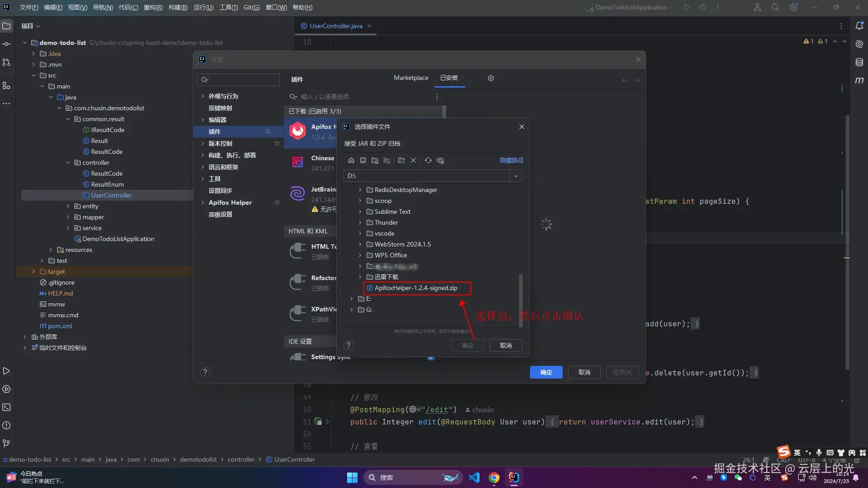Open the Pull Requests tool window

click(x=6, y=62)
